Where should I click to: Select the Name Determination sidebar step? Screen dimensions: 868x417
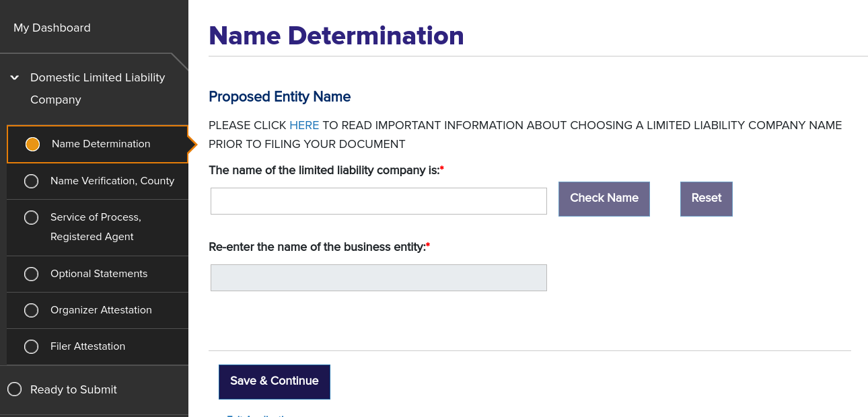[x=100, y=143]
